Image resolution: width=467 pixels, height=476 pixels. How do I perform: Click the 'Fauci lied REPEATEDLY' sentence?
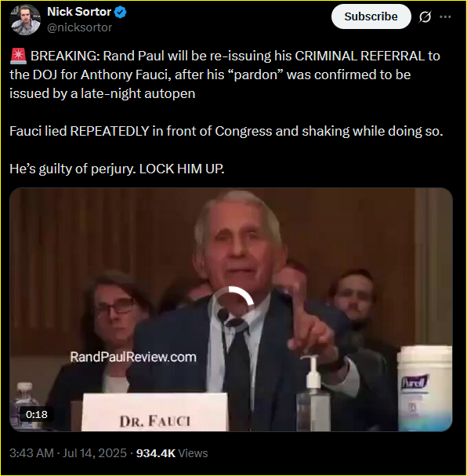click(226, 131)
